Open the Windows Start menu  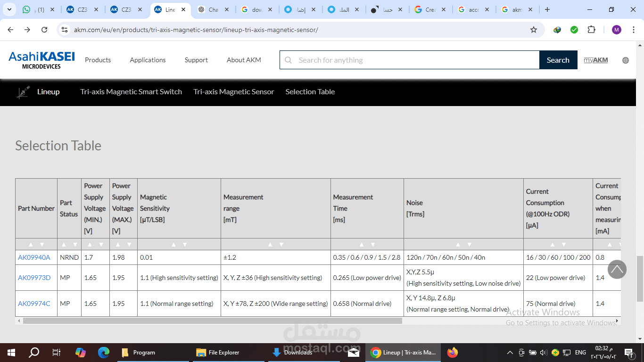click(x=11, y=352)
